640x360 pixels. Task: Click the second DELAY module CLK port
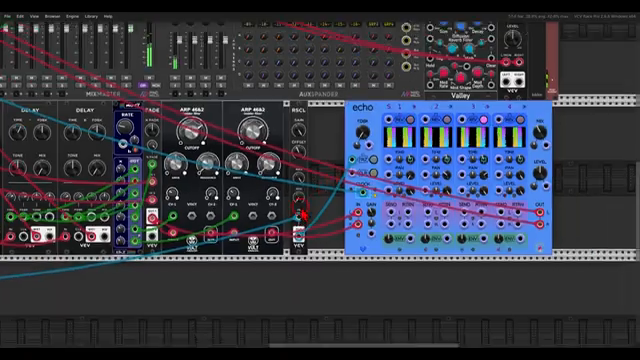click(78, 236)
